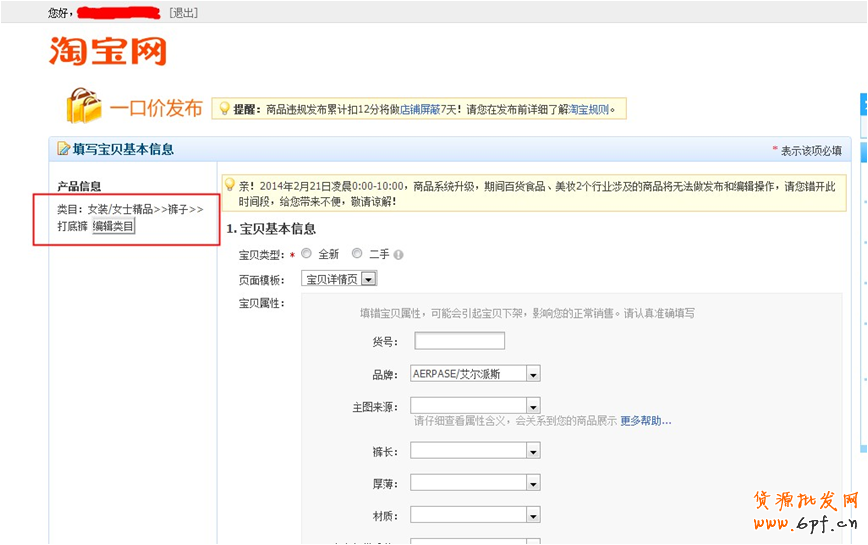Screen dimensions: 868x545
Task: Click the edit icon beside 填写宝贝基本信息
Action: [x=63, y=149]
